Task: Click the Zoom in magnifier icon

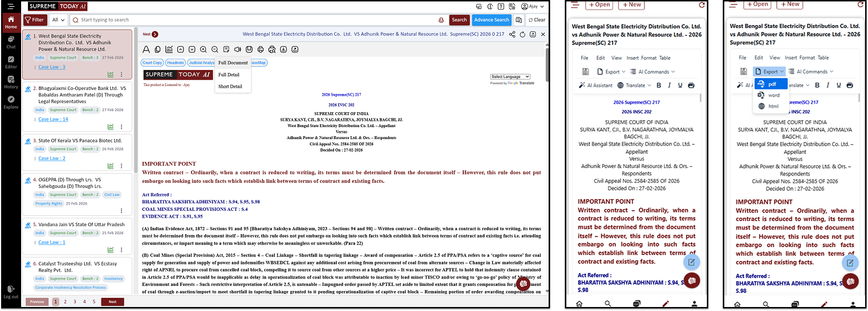Action: click(x=203, y=50)
